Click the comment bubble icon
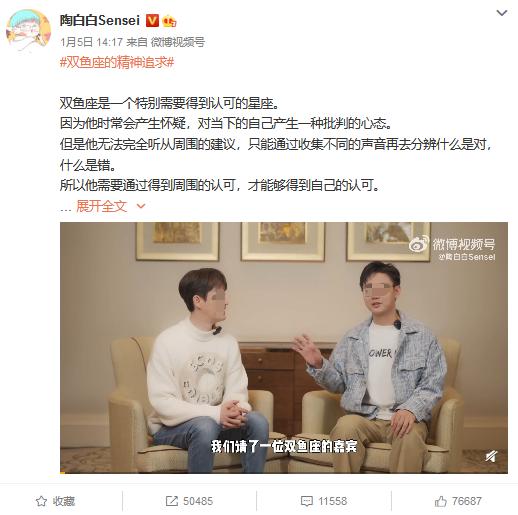Screen dimensions: 518x515 click(307, 501)
